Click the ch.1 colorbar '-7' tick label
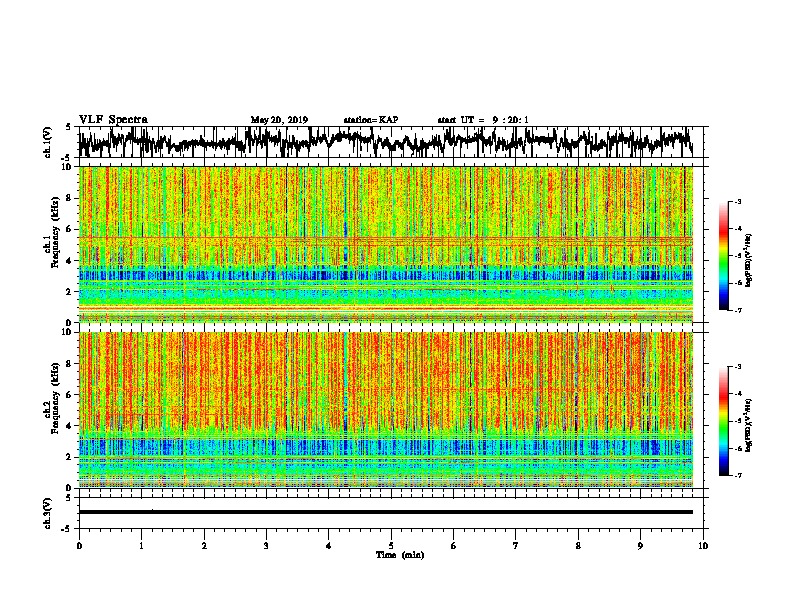Image resolution: width=792 pixels, height=612 pixels. pyautogui.click(x=737, y=310)
